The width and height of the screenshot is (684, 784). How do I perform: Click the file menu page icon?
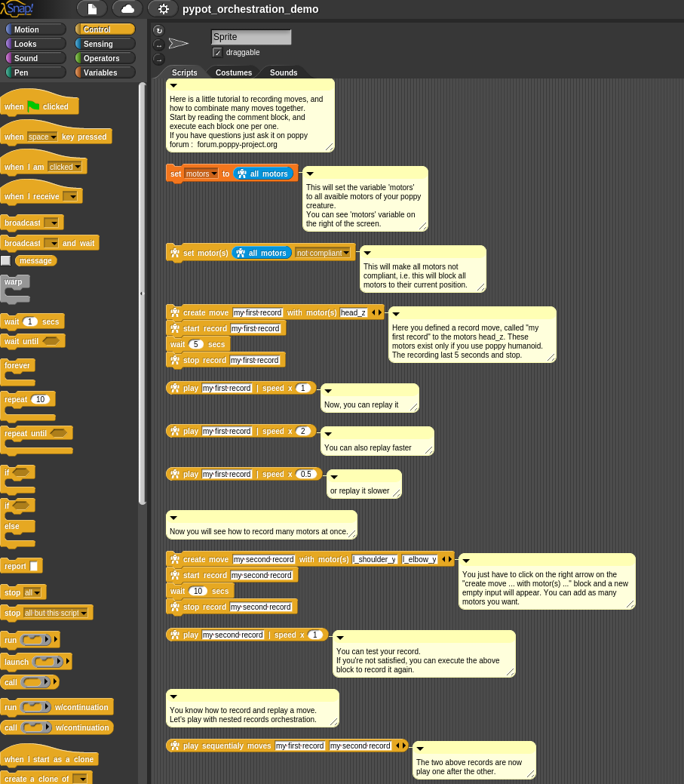92,9
